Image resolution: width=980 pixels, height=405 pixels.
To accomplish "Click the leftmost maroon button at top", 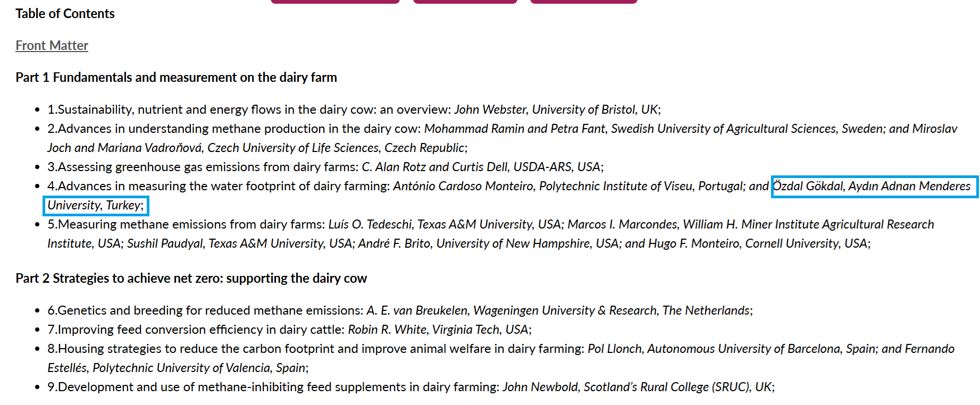I will pos(335,2).
